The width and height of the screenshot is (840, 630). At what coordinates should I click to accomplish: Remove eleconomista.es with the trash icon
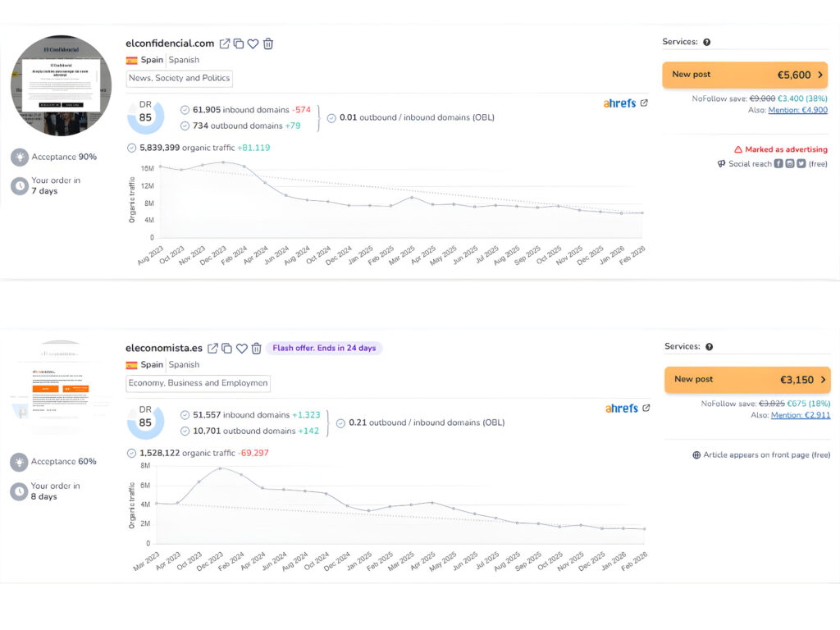256,349
